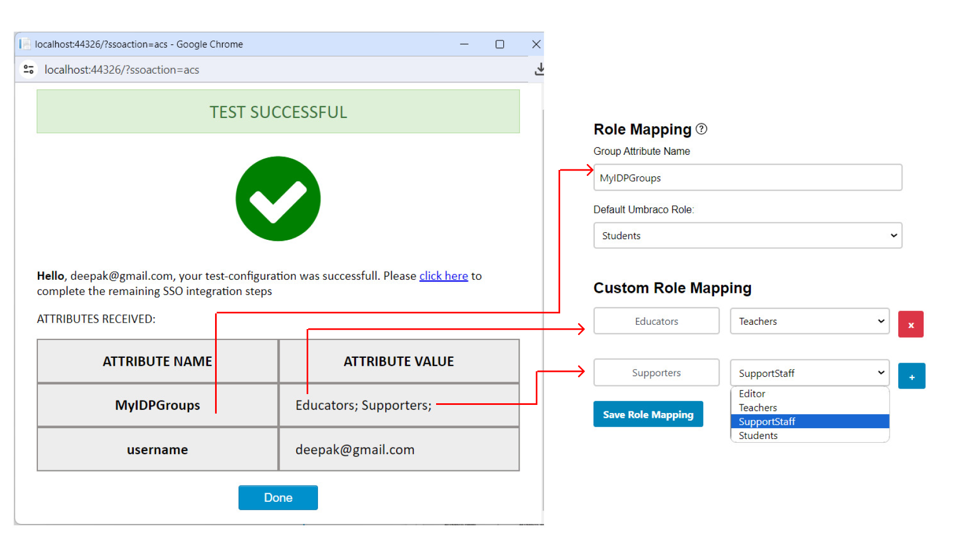Click the Done button

pos(278,497)
